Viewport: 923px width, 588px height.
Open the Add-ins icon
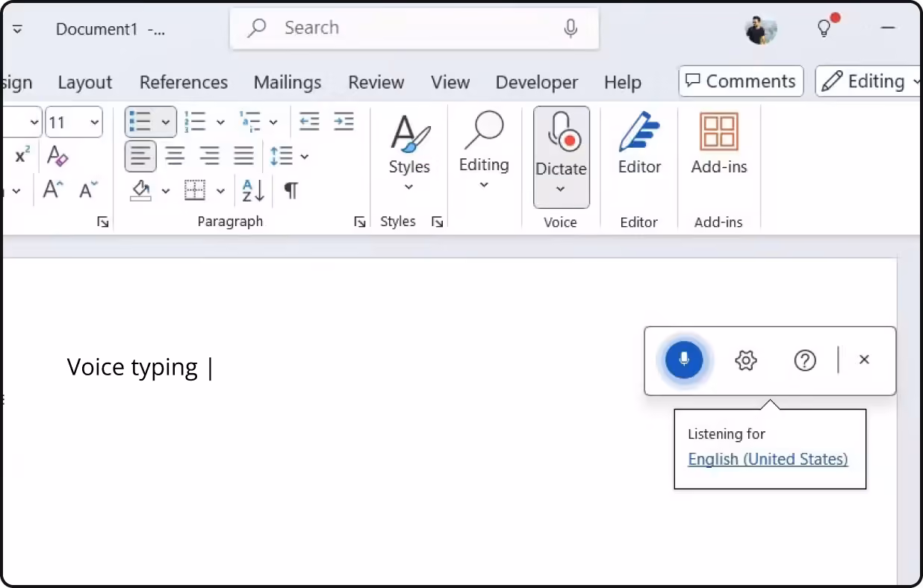(719, 144)
